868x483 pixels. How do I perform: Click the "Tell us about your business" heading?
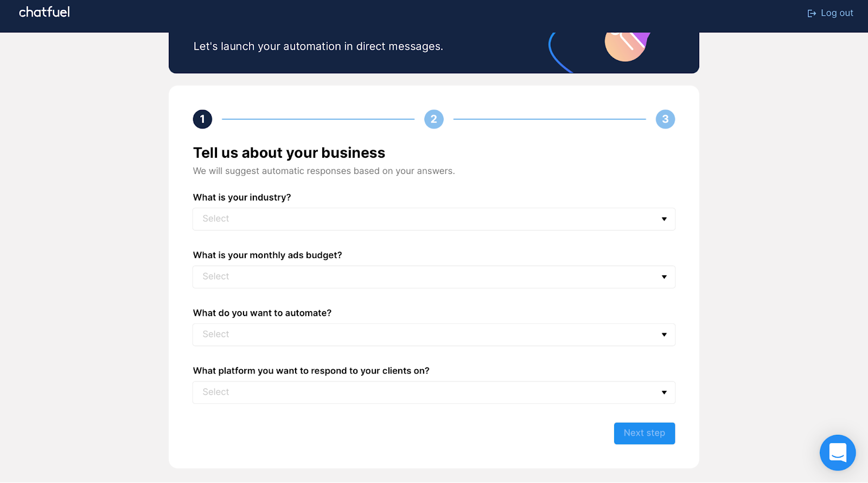(289, 153)
